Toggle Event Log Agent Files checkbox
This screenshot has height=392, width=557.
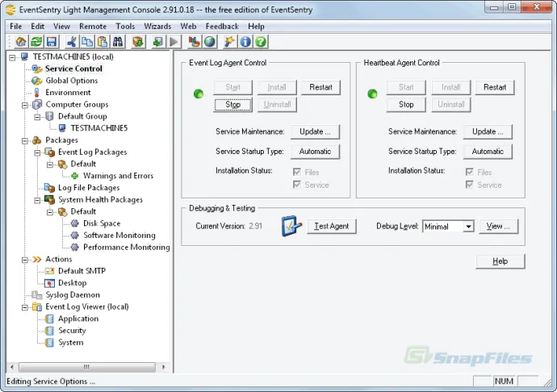pyautogui.click(x=297, y=173)
